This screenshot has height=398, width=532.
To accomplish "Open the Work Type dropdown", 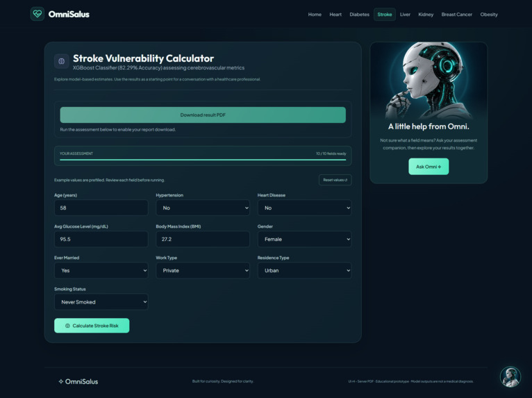I will 203,270.
